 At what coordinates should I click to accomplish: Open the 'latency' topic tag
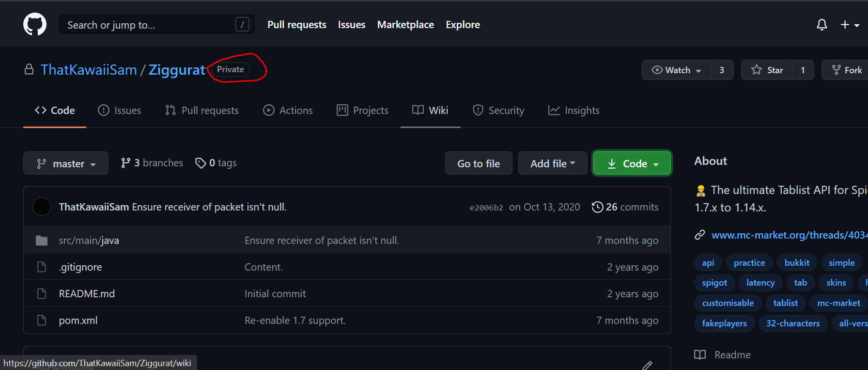pyautogui.click(x=760, y=283)
